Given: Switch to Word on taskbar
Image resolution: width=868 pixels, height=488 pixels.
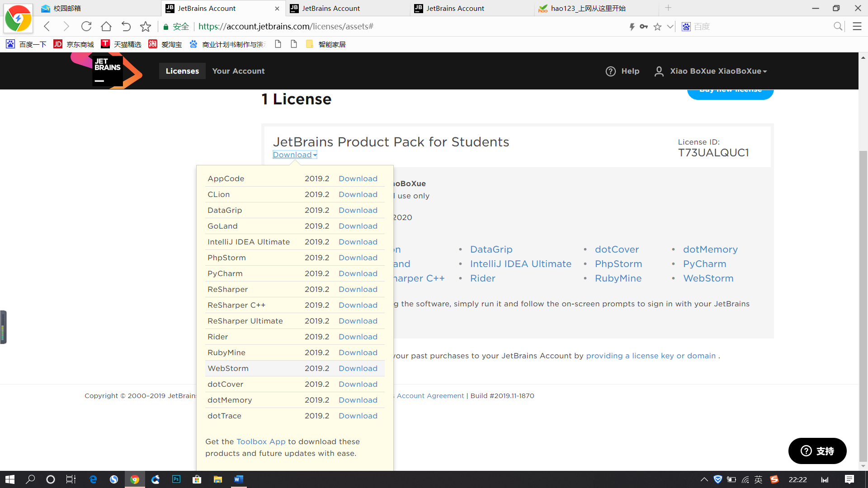Looking at the screenshot, I should [238, 479].
